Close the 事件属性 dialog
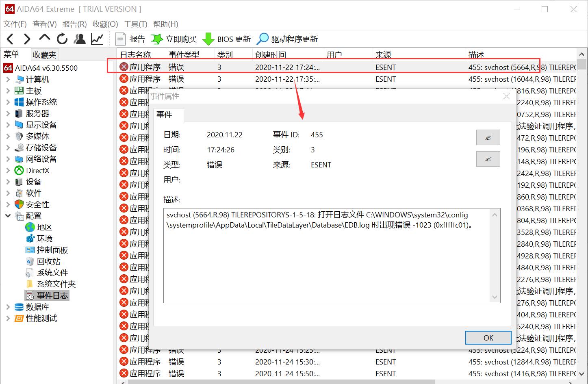 coord(506,96)
